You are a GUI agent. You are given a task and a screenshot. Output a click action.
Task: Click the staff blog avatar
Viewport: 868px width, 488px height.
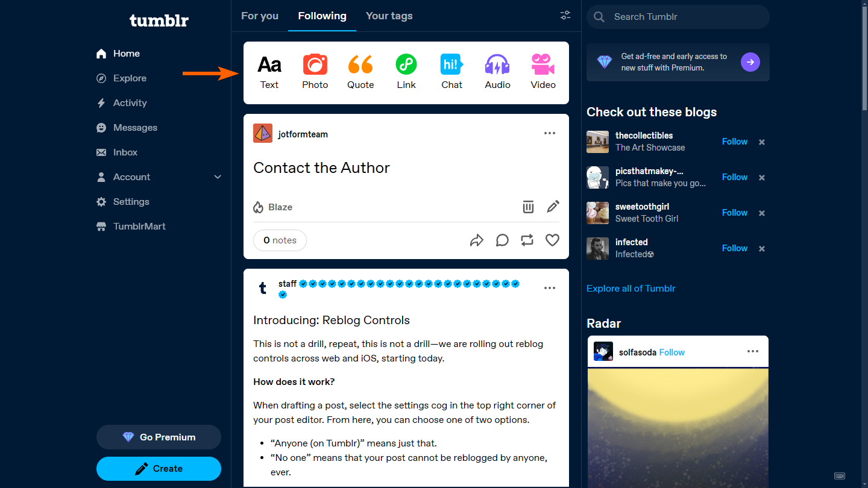pyautogui.click(x=263, y=289)
